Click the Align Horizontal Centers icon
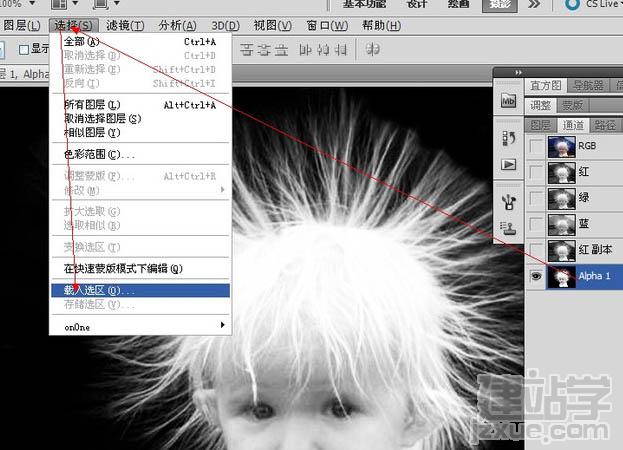The width and height of the screenshot is (623, 450). [323, 50]
